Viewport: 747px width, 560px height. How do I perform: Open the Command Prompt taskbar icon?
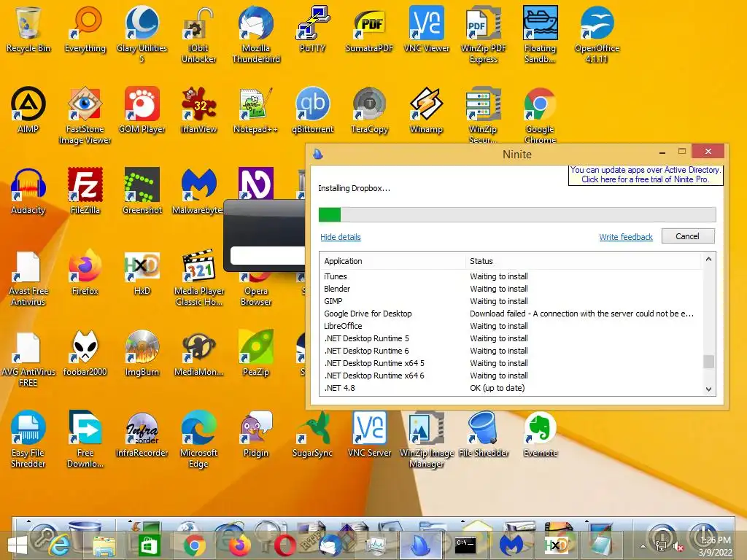pos(465,545)
